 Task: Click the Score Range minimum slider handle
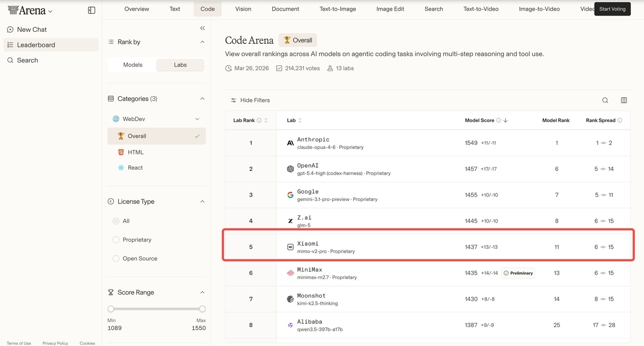[111, 309]
